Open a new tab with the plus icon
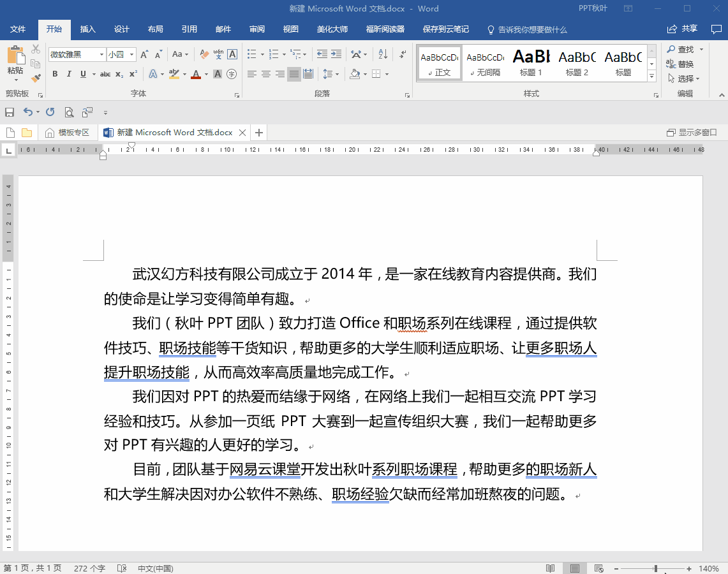Screen dimensions: 728x574 (x=259, y=133)
